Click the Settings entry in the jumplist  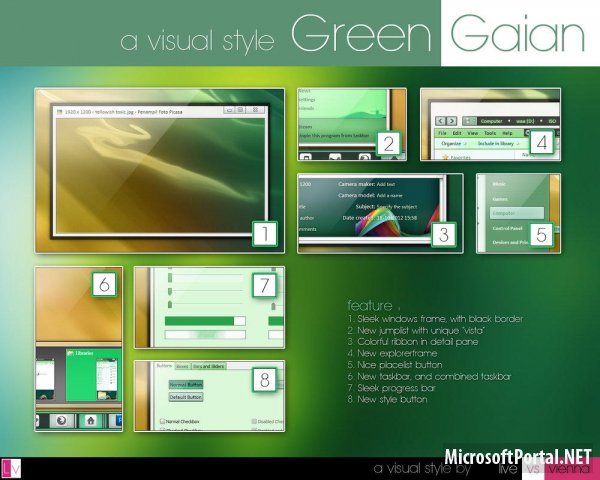[x=307, y=100]
